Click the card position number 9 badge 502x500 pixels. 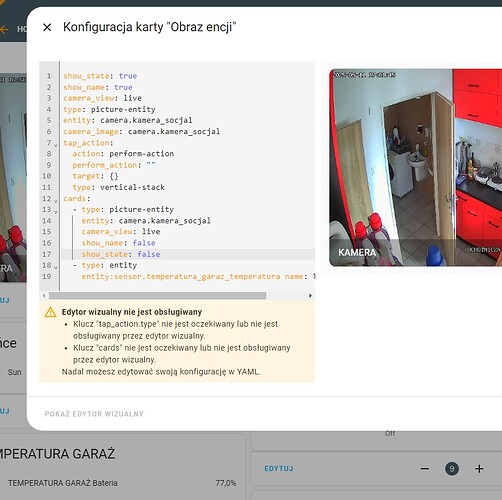coord(452,469)
